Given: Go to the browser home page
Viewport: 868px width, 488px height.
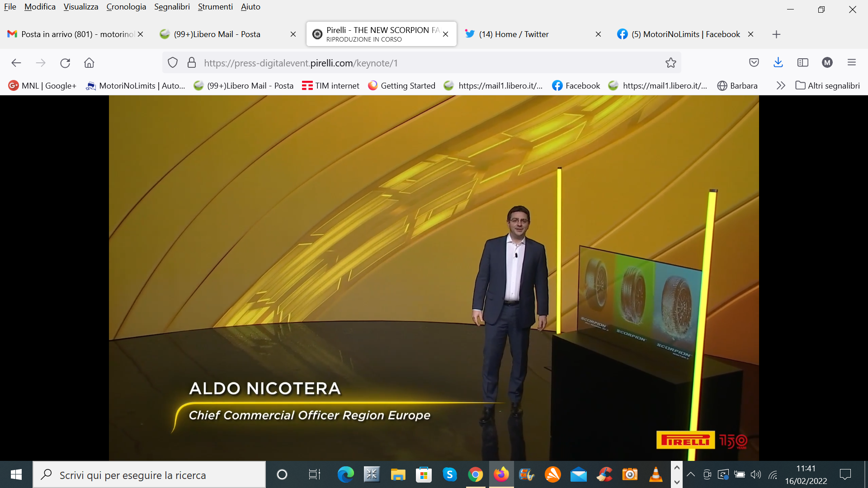Looking at the screenshot, I should tap(89, 63).
